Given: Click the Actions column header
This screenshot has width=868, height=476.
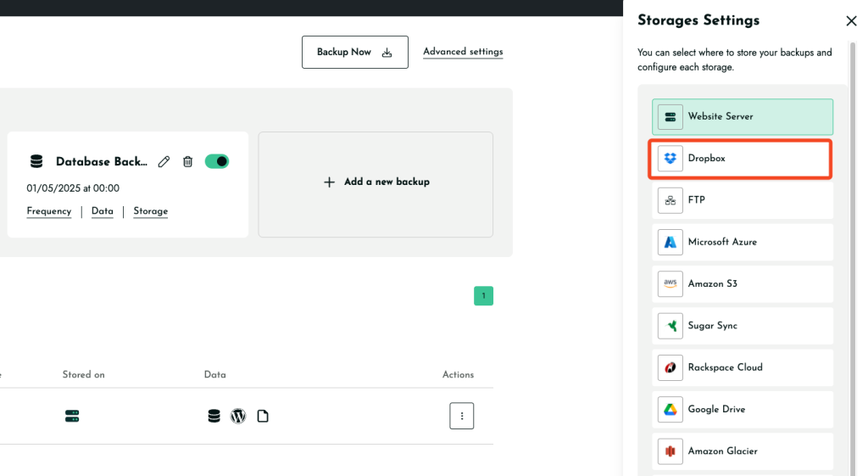Looking at the screenshot, I should pos(458,374).
